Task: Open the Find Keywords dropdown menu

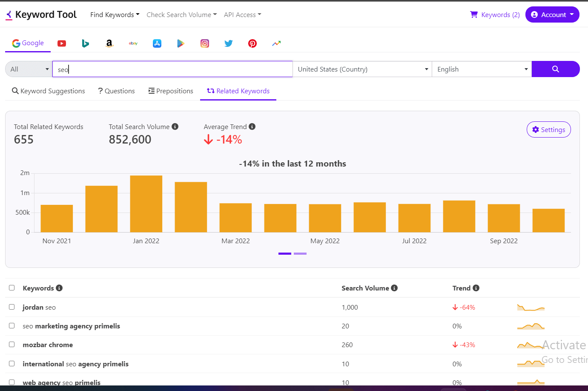Action: (115, 15)
